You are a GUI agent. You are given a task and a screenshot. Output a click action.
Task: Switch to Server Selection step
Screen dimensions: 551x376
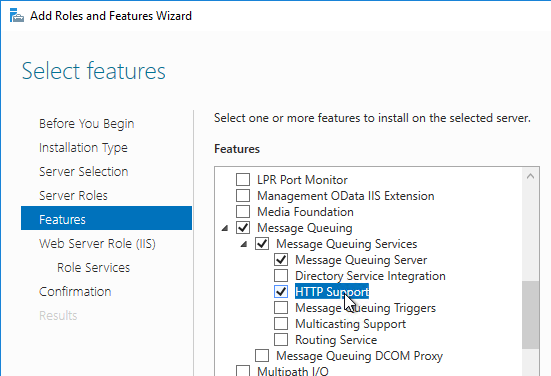point(84,171)
